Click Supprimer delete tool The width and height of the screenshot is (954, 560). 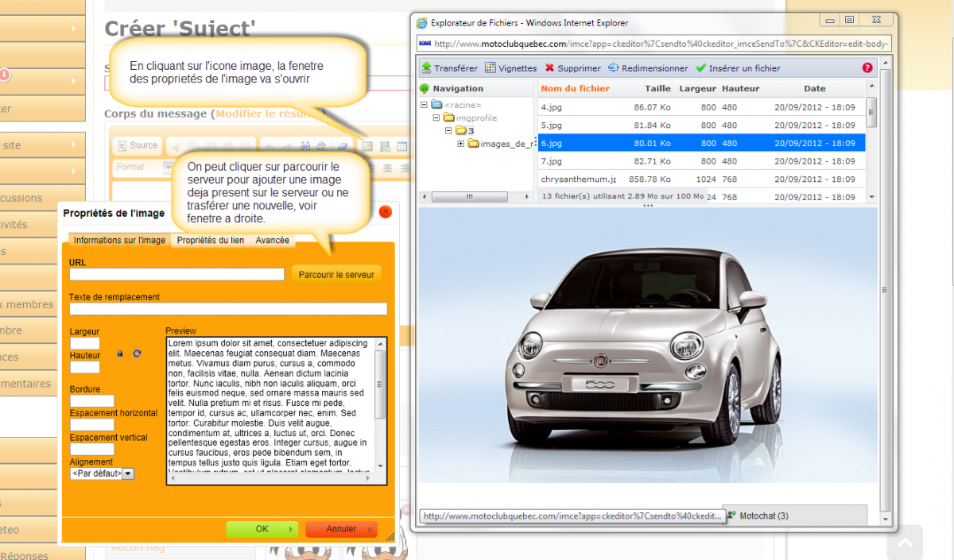click(572, 68)
